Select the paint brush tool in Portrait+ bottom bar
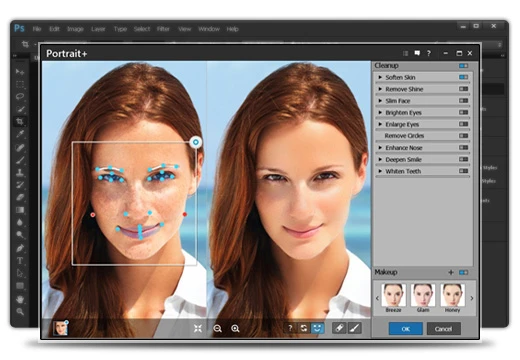520x360 pixels. pyautogui.click(x=355, y=328)
